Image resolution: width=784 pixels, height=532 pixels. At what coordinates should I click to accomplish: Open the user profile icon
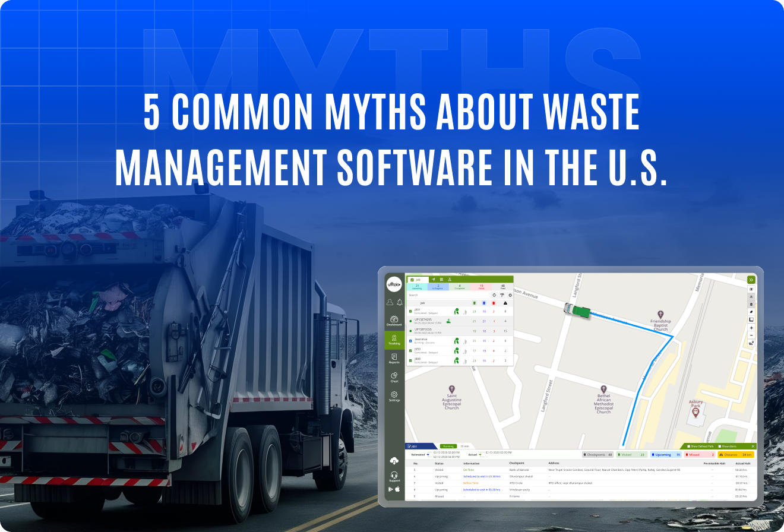click(x=390, y=302)
